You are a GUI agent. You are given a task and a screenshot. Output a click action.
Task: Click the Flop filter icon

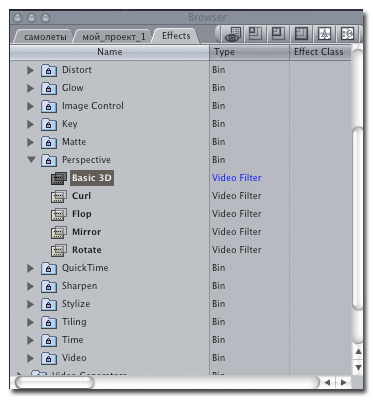point(59,214)
